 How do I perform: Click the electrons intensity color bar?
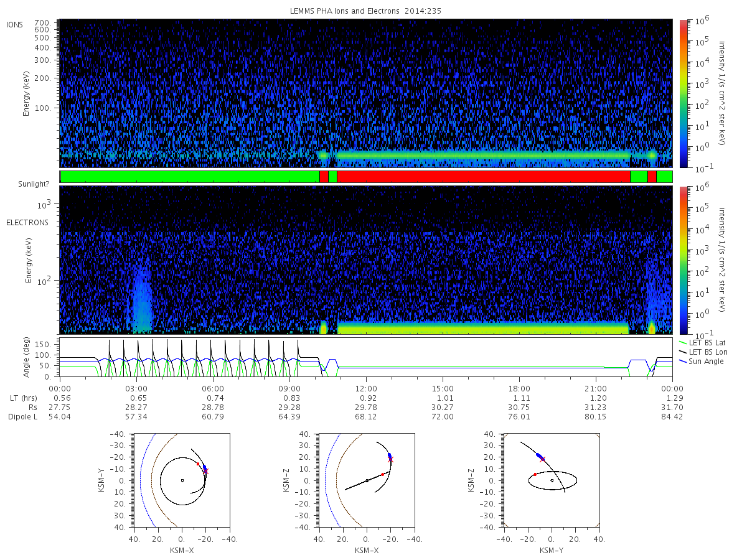683,259
